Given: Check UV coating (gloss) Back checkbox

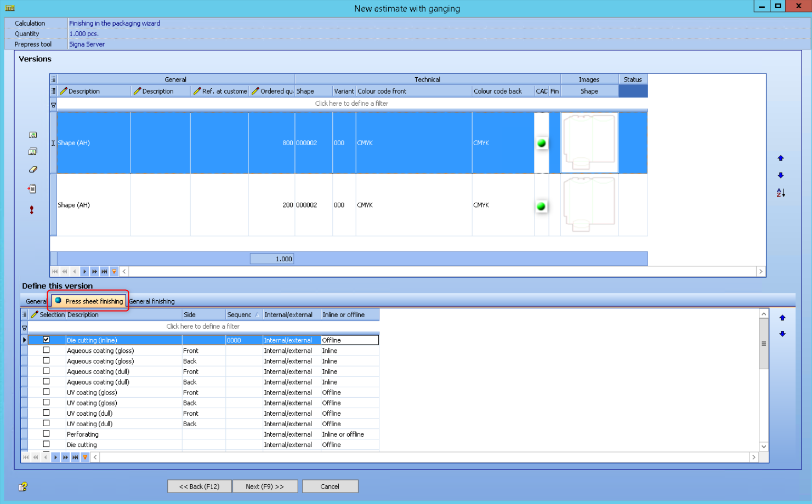Looking at the screenshot, I should 46,402.
